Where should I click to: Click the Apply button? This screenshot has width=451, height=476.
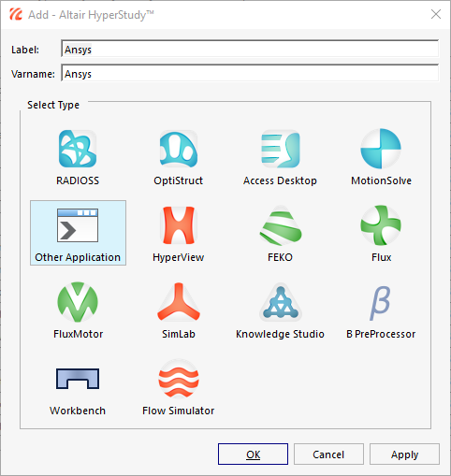404,454
